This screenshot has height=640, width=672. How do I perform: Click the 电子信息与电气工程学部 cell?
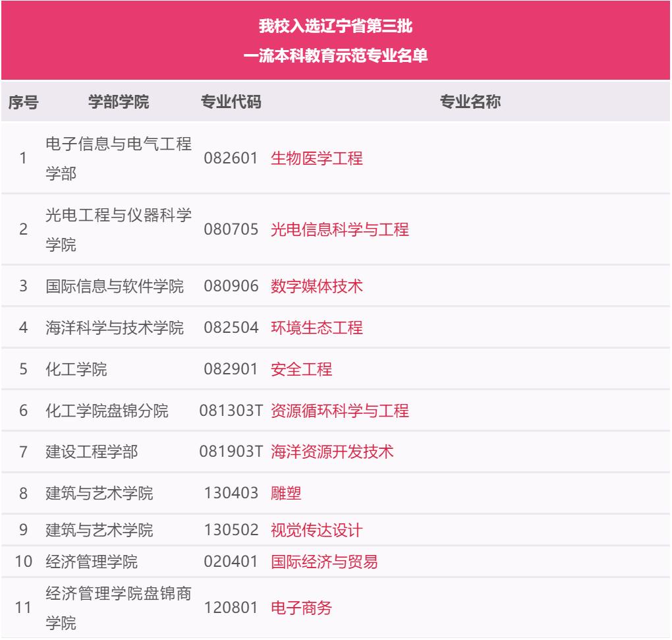pos(119,159)
